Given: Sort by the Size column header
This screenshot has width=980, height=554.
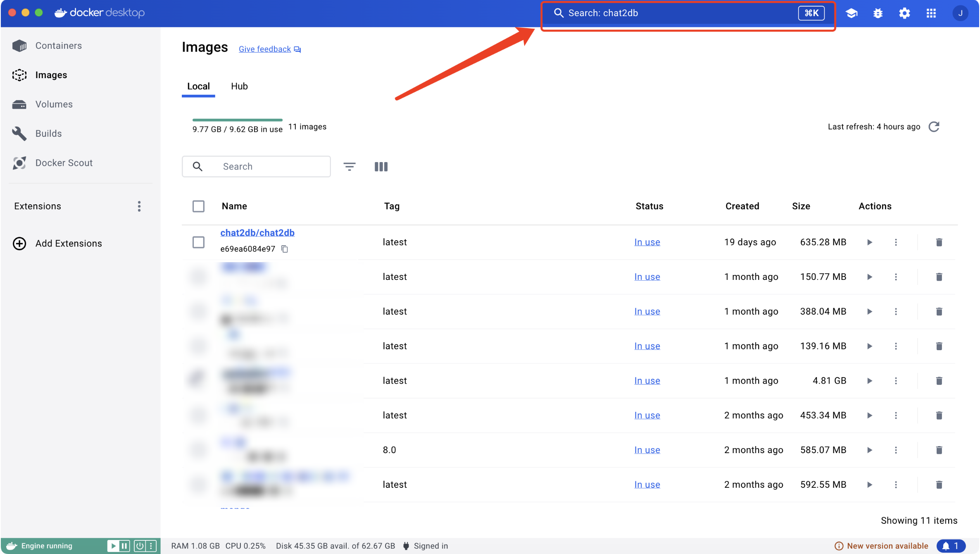Looking at the screenshot, I should pyautogui.click(x=801, y=206).
